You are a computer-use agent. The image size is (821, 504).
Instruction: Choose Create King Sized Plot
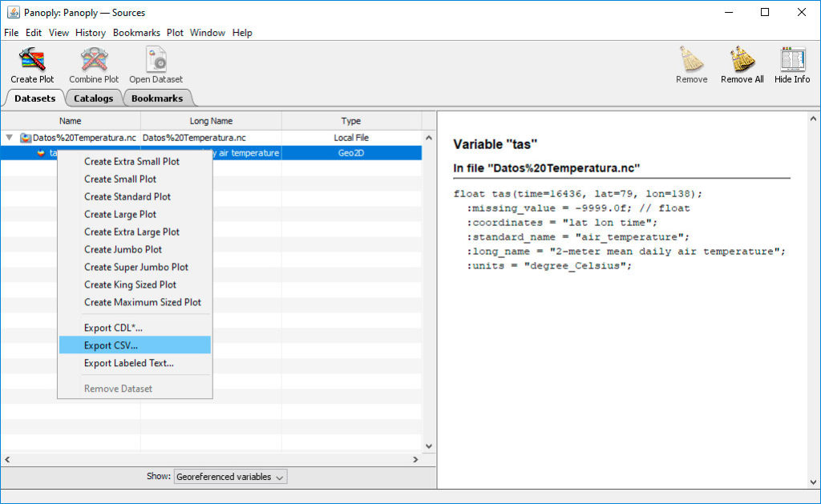tap(135, 284)
